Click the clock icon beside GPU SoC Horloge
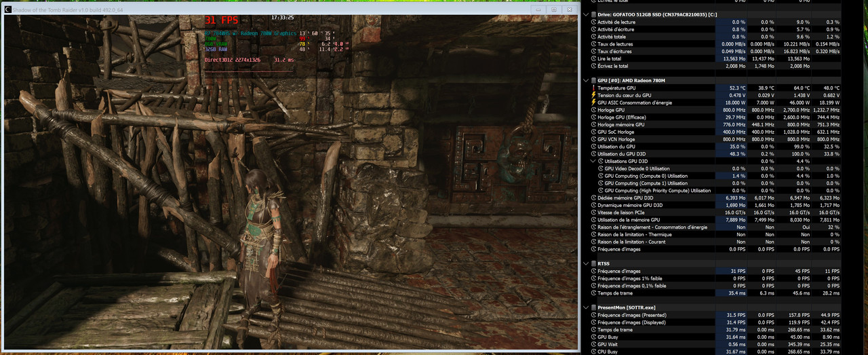 (x=594, y=132)
